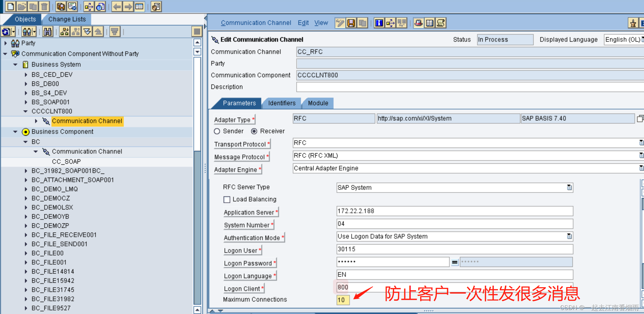Select the Sender radio button
Viewport: 644px width, 314px height.
click(217, 131)
